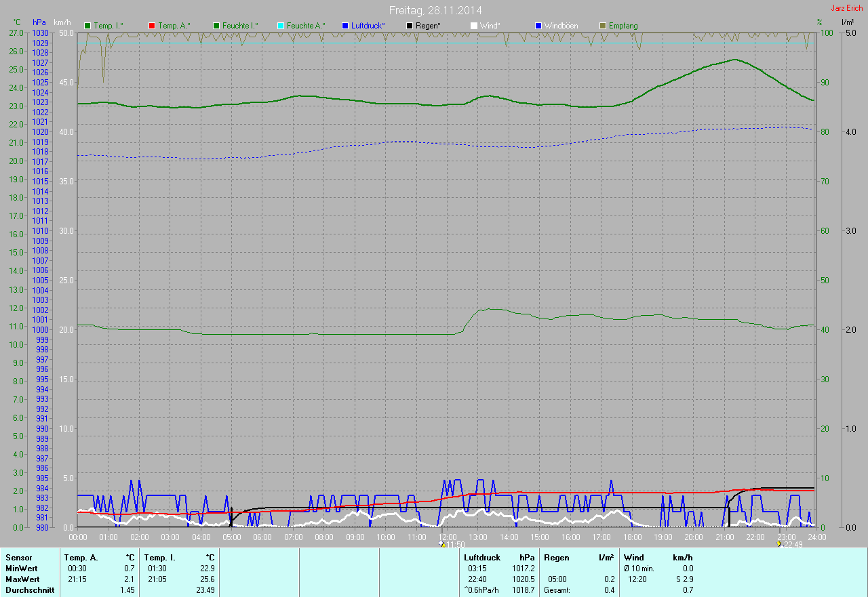This screenshot has width=868, height=597.
Task: Click the 12:00 label on time axis
Action: pos(447,537)
